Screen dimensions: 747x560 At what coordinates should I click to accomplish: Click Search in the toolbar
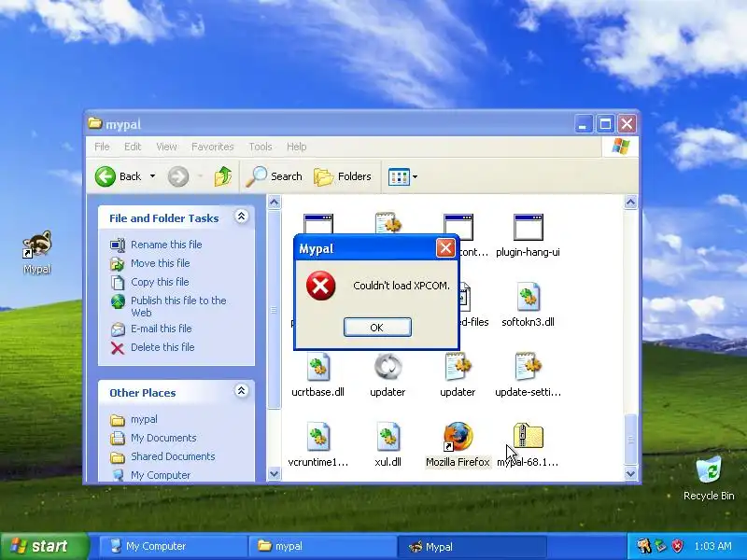(x=275, y=176)
